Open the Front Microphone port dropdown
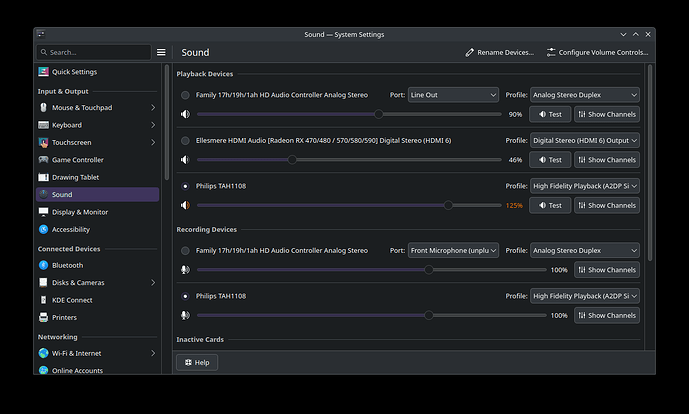 pyautogui.click(x=453, y=251)
